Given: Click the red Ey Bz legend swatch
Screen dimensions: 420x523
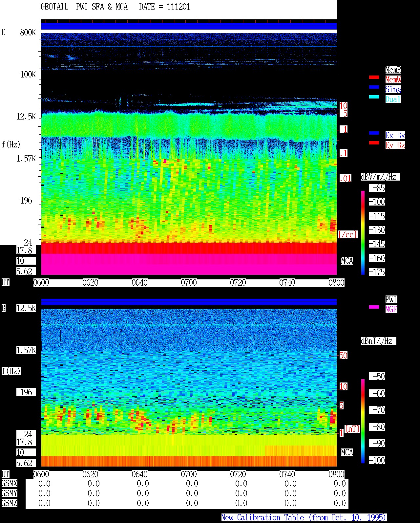Looking at the screenshot, I should 374,143.
